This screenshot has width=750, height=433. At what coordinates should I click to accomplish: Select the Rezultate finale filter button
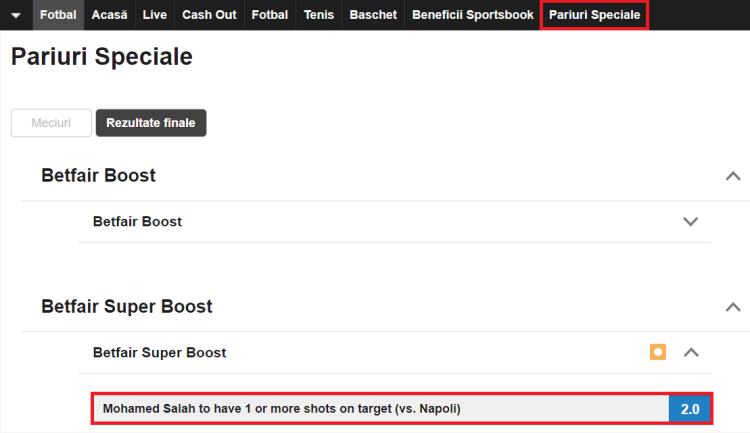pyautogui.click(x=151, y=123)
